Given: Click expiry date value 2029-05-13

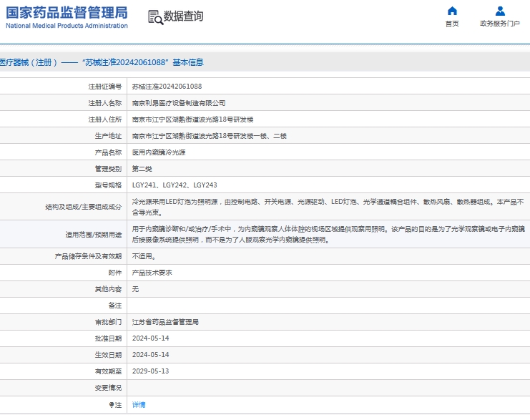Looking at the screenshot, I should [x=150, y=371].
